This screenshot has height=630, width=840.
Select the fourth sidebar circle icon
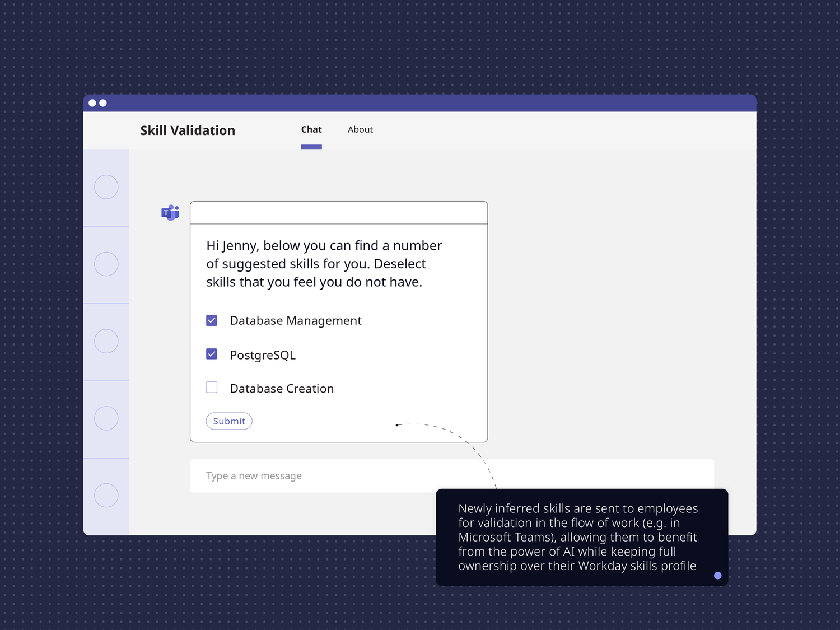106,418
